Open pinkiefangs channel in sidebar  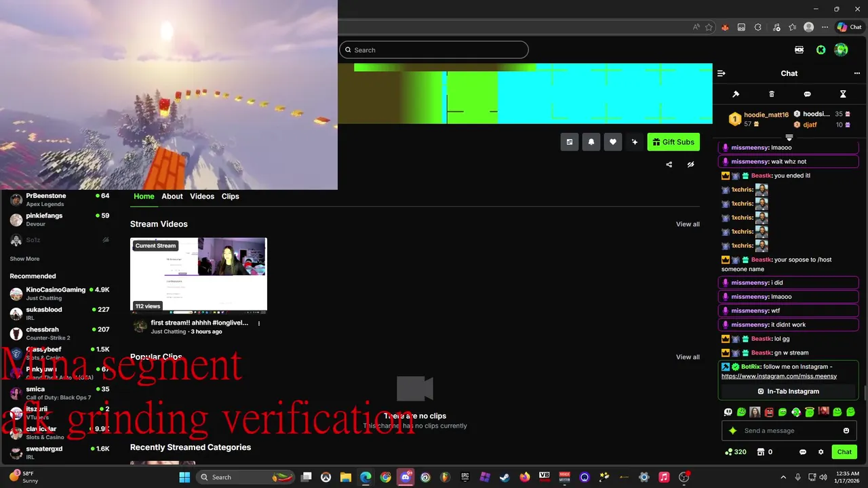click(x=60, y=219)
